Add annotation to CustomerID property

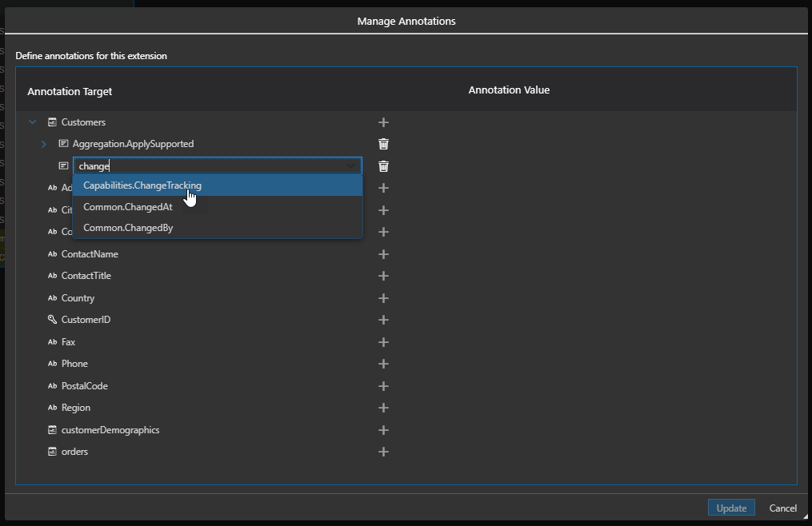383,320
